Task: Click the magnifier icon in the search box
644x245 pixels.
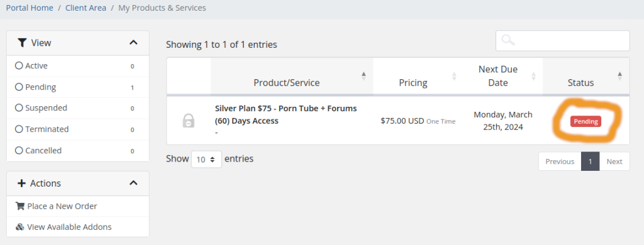Action: tap(508, 40)
